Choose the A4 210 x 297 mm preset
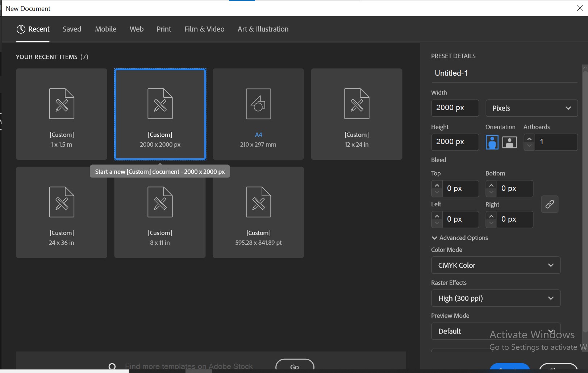 point(258,114)
